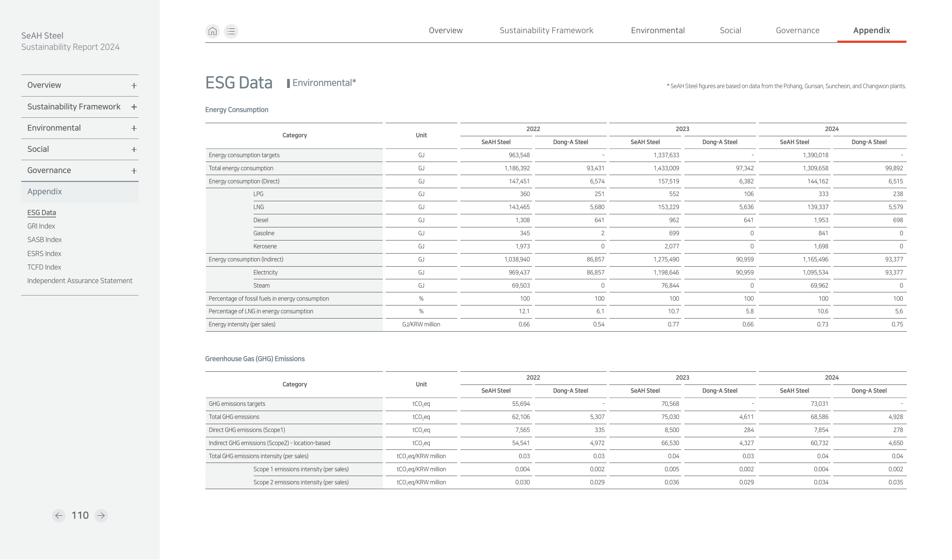Select the 1,186,392 total energy value
This screenshot has width=952, height=560.
(517, 168)
